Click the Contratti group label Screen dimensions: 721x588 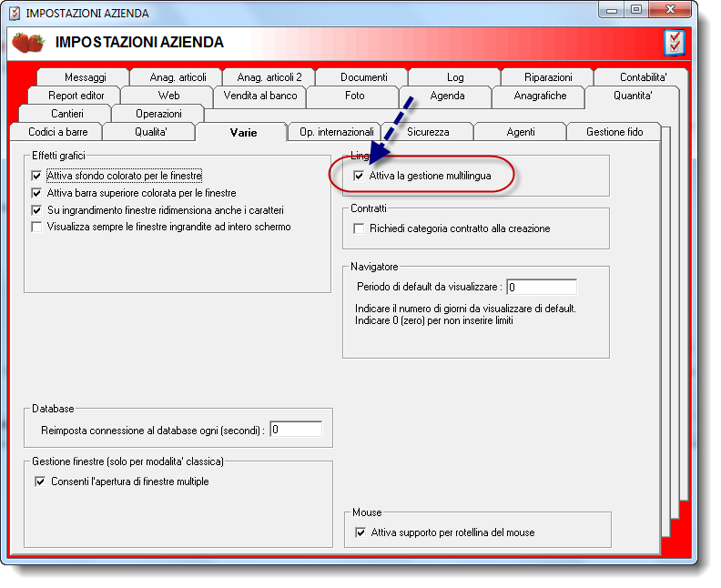pyautogui.click(x=369, y=208)
